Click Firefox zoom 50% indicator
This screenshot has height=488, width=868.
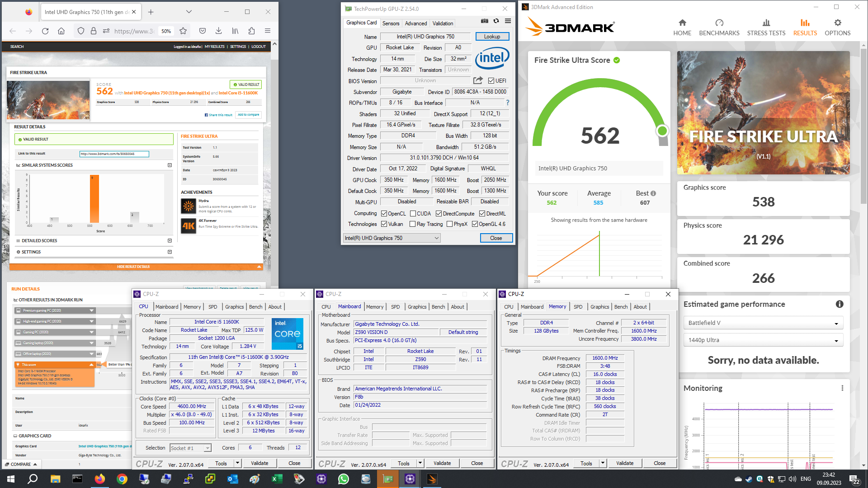pyautogui.click(x=166, y=31)
